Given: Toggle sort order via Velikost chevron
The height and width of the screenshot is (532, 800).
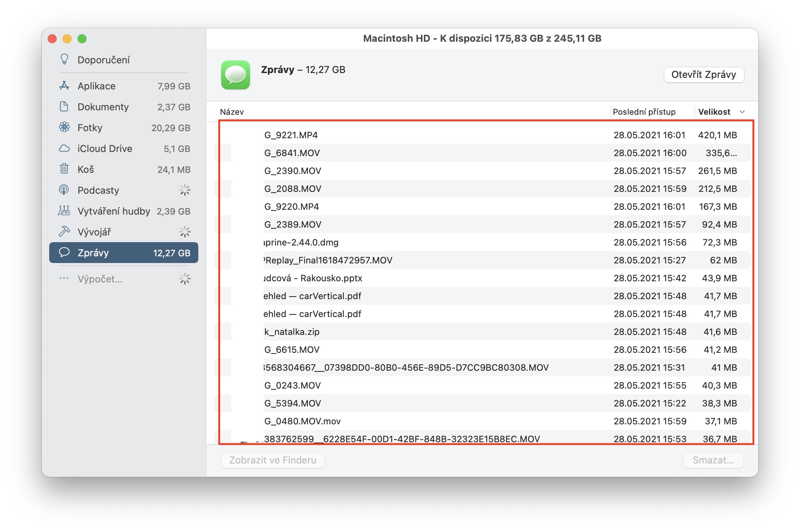Looking at the screenshot, I should click(742, 112).
